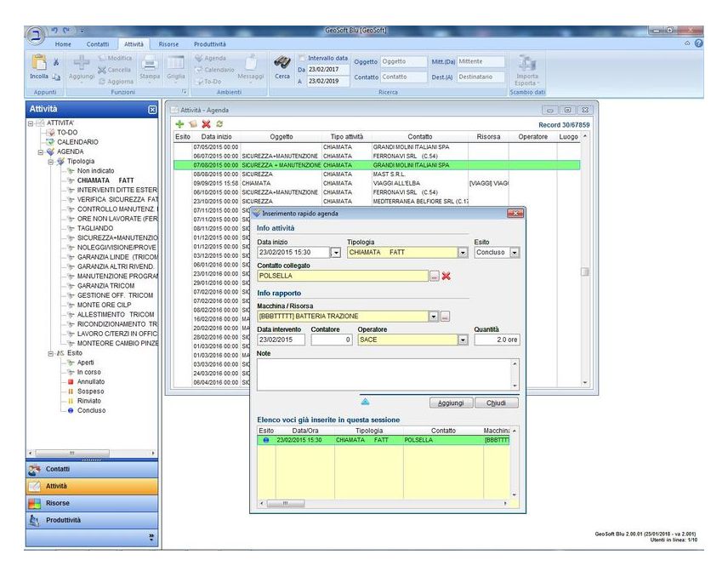Image resolution: width=728 pixels, height=577 pixels.
Task: Click the Mittente search field in the ribbon
Action: click(481, 61)
